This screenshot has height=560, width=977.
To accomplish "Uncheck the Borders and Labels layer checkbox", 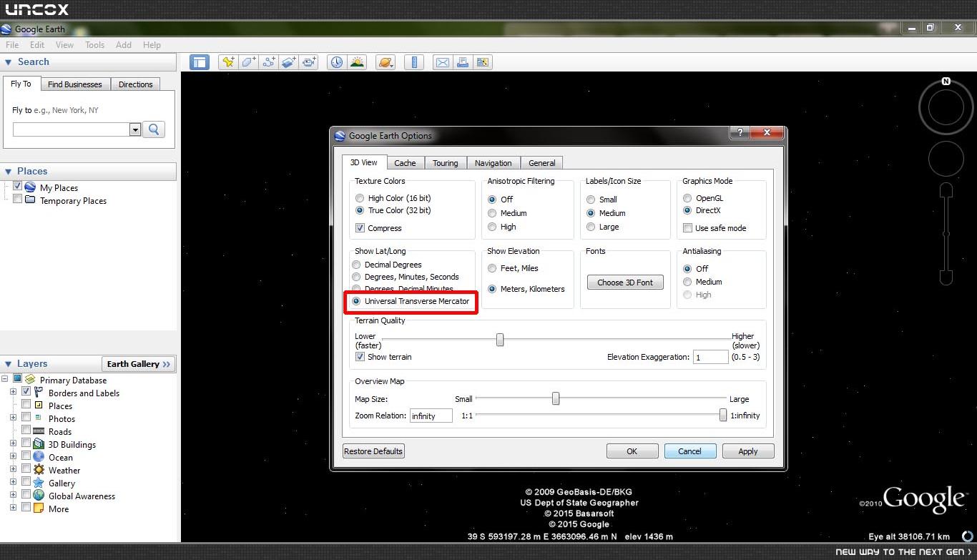I will click(26, 392).
